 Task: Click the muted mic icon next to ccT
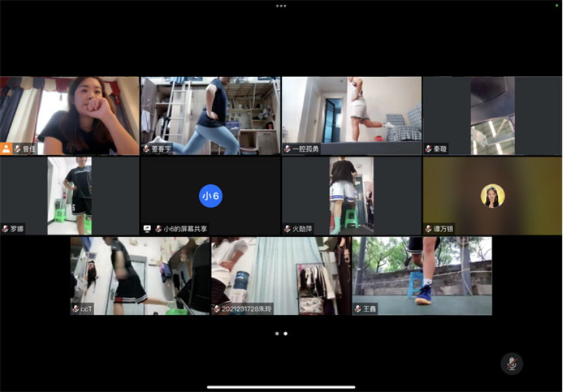76,309
